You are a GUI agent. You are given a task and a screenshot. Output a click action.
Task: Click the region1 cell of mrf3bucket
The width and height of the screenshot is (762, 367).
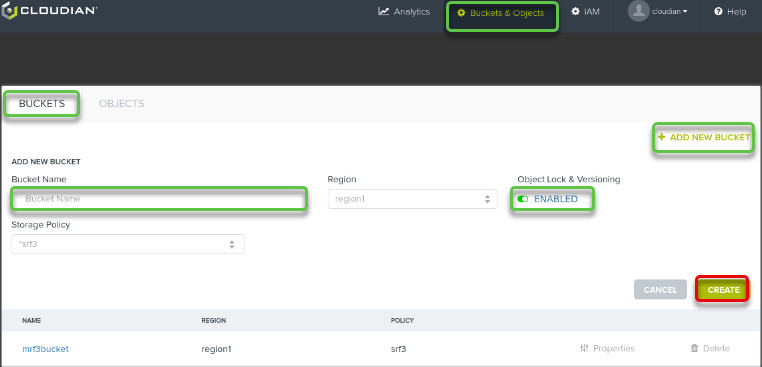216,349
